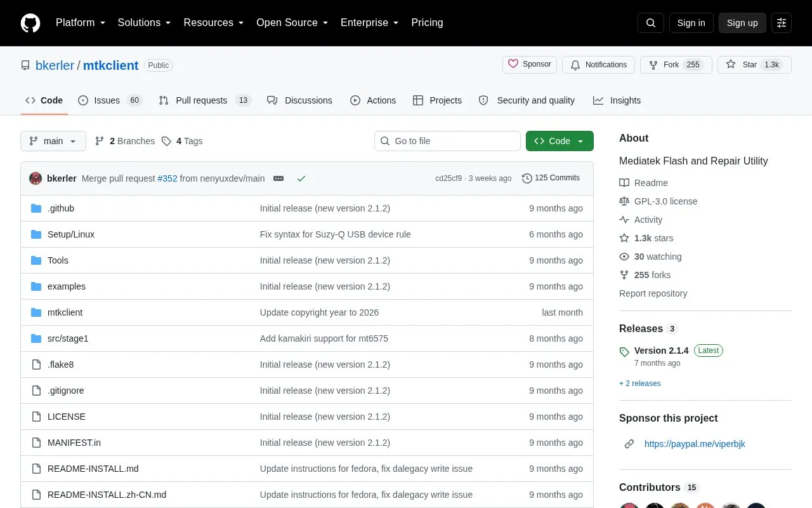View the 4 Tags link
Viewport: 812px width, 508px height.
tap(182, 141)
